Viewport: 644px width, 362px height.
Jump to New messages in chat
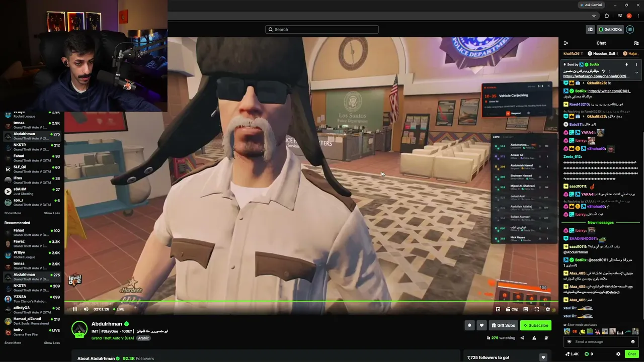(x=601, y=223)
